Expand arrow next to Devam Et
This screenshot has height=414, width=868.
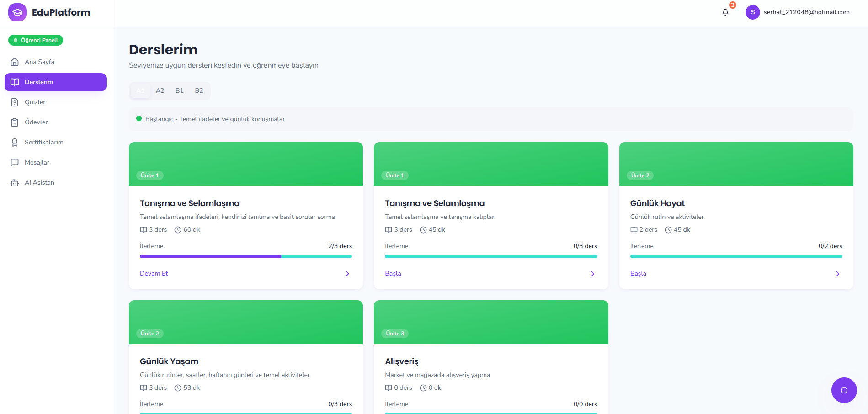pos(347,274)
